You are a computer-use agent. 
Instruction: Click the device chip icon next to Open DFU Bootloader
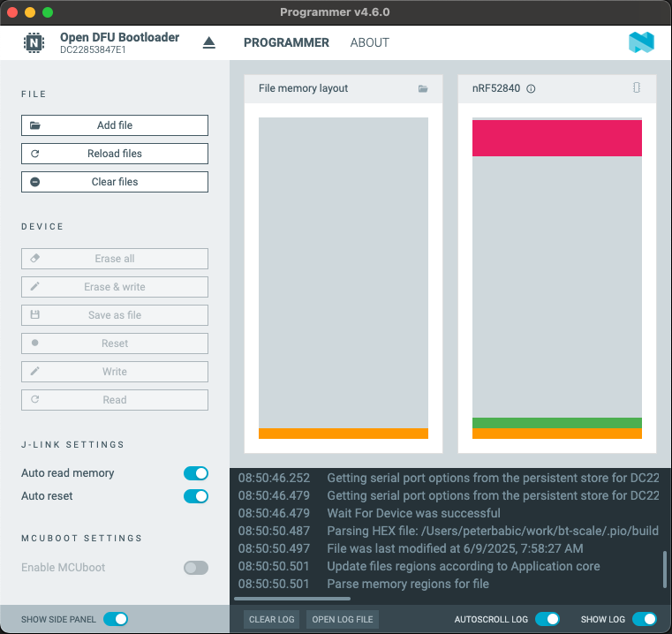pos(34,42)
